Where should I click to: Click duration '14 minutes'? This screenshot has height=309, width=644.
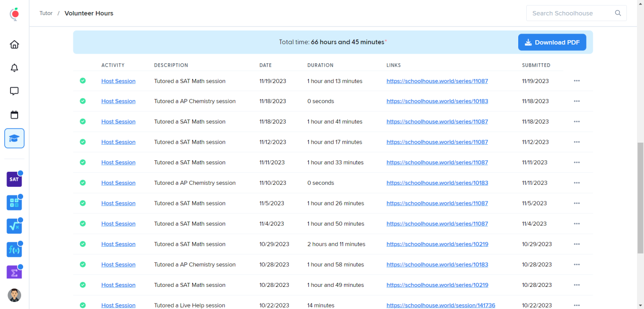pos(321,305)
